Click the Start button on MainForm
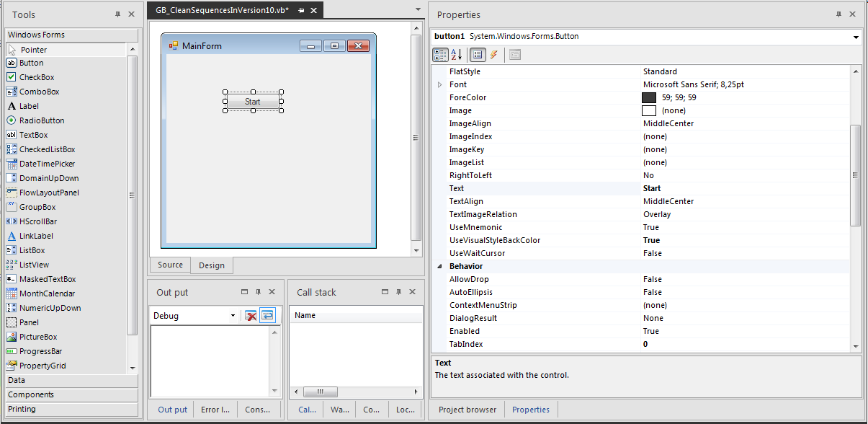The height and width of the screenshot is (424, 868). click(253, 101)
